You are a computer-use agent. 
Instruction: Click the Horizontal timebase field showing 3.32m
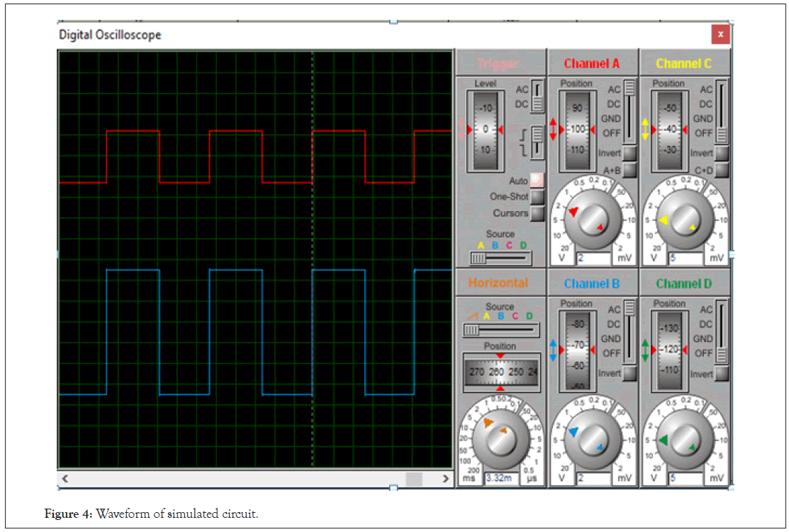[x=502, y=478]
